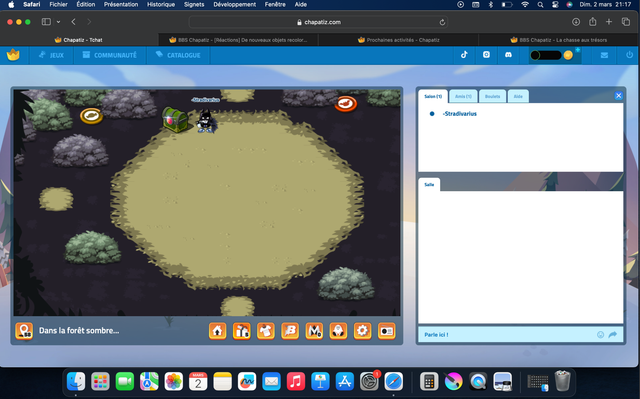Click the Stradivarius black cat avatar
This screenshot has height=399, width=640.
(x=205, y=121)
